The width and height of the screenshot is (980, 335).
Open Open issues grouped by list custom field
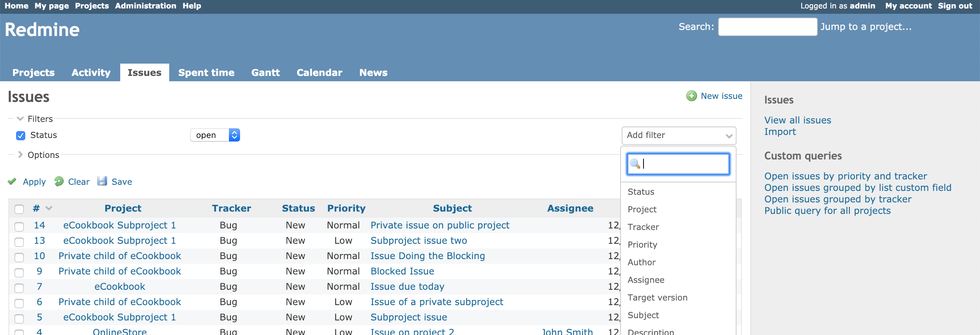point(858,187)
